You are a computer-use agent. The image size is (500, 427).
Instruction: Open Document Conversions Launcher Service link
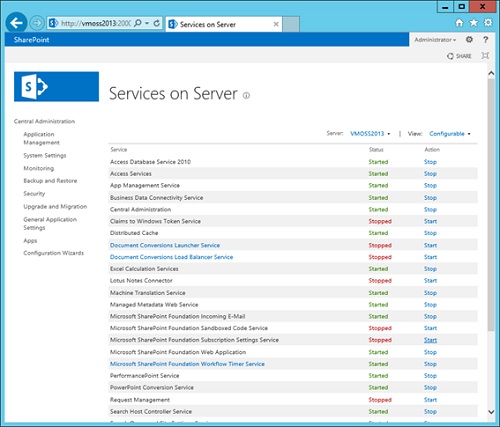(x=165, y=245)
